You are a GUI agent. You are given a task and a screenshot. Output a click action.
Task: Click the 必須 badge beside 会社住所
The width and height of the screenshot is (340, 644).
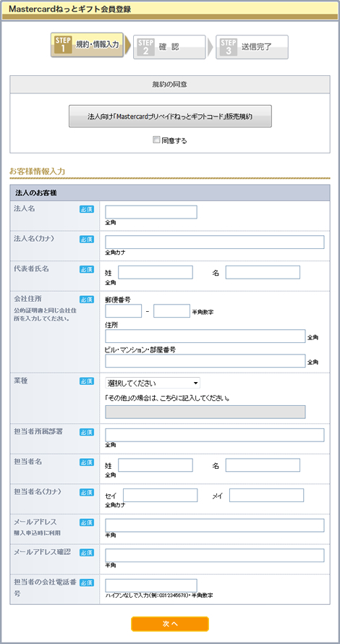tap(87, 300)
